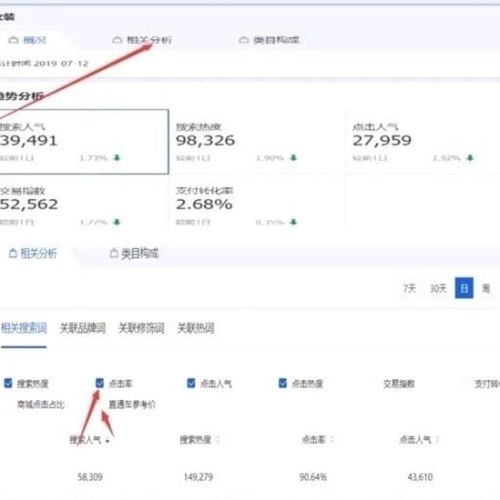Click the green trend arrow under 支付转化率
500x500 pixels.
[x=293, y=222]
